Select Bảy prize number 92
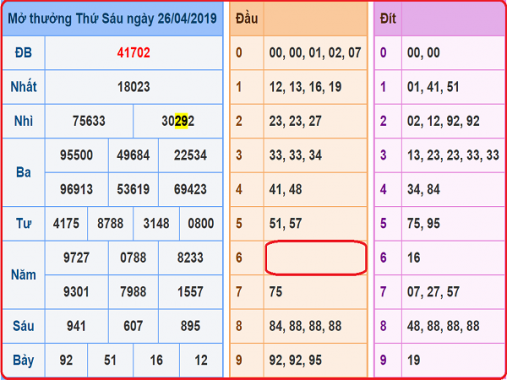The height and width of the screenshot is (380, 507). coord(66,360)
